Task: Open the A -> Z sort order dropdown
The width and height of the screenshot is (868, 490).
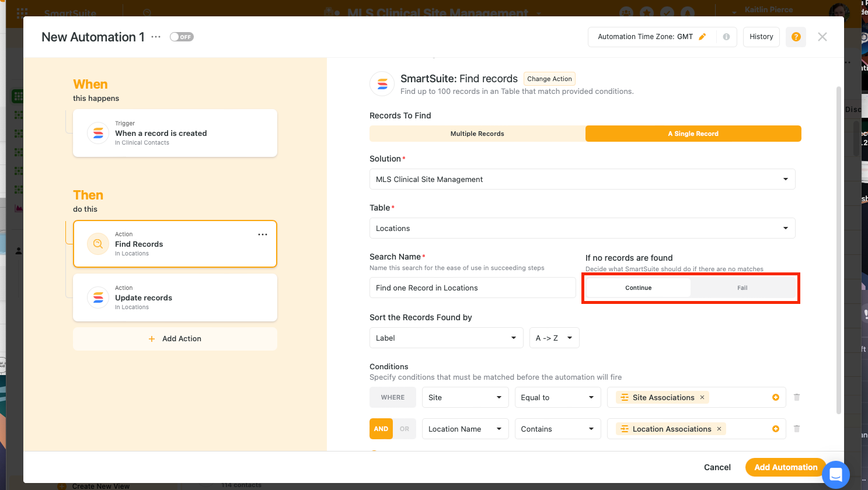Action: click(x=555, y=338)
